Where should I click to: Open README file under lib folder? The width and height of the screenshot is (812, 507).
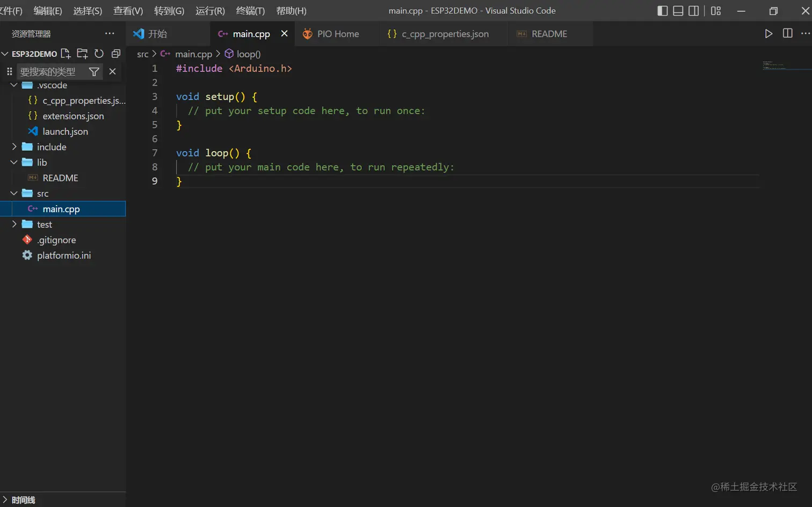[63, 178]
